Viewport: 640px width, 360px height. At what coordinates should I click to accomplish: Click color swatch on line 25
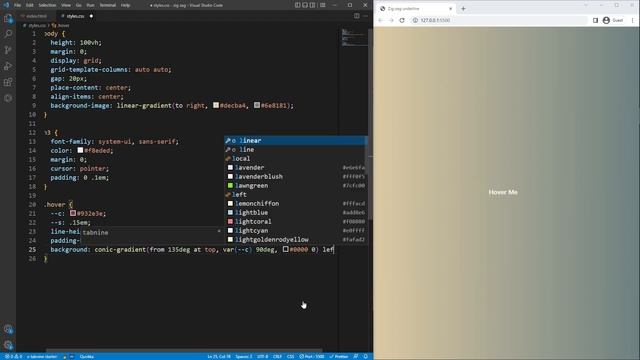pos(286,249)
